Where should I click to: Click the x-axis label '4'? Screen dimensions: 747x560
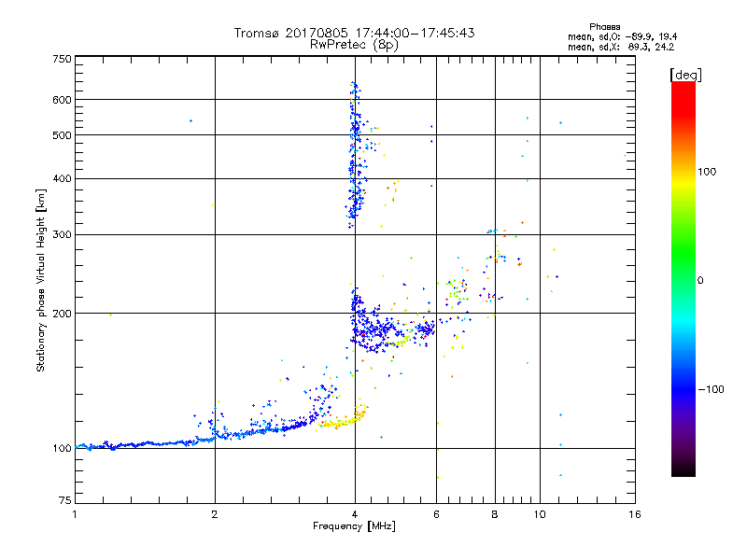[355, 514]
